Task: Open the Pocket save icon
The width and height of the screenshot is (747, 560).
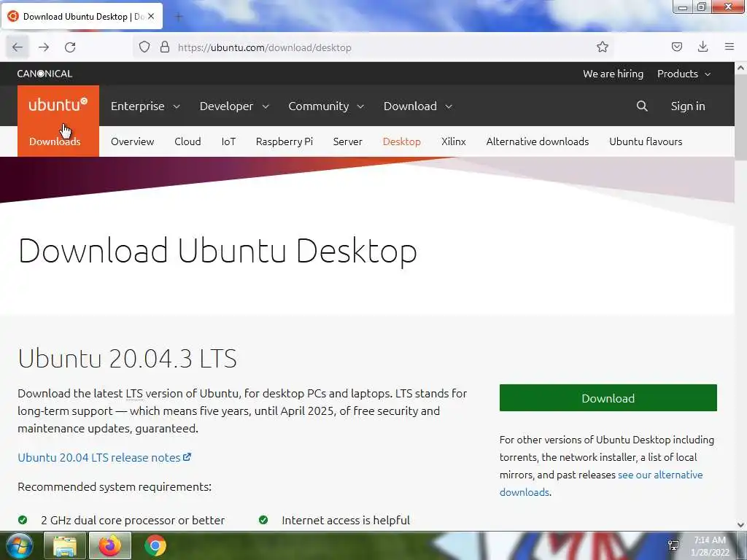Action: pos(676,47)
